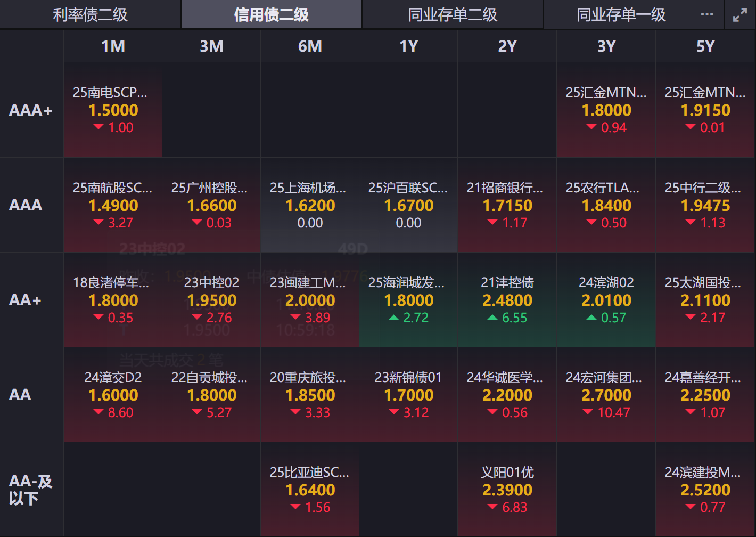The width and height of the screenshot is (756, 537).
Task: Click the 25比亚迪SC bond cell
Action: click(309, 489)
